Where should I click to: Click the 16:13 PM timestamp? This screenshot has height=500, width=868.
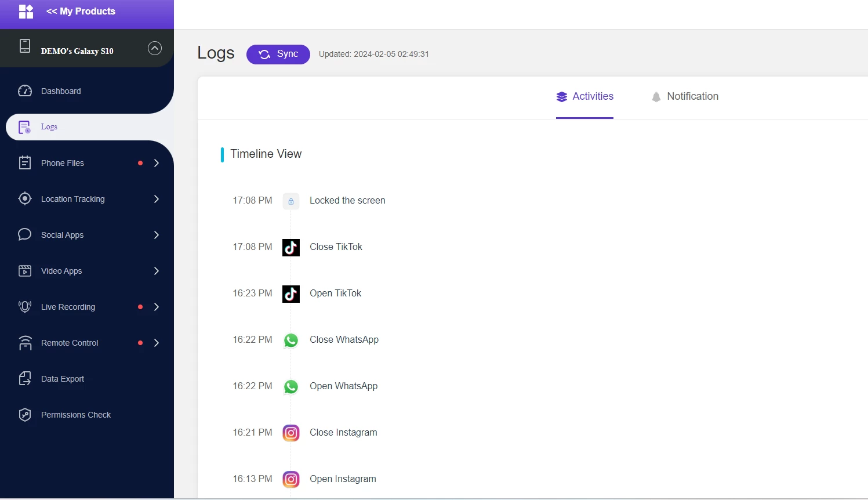(x=252, y=479)
